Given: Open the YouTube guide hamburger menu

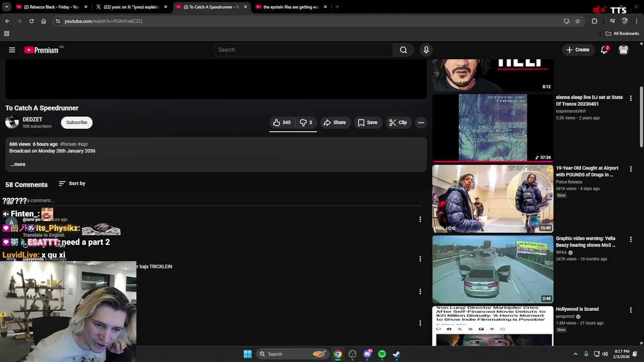Looking at the screenshot, I should coord(12,50).
